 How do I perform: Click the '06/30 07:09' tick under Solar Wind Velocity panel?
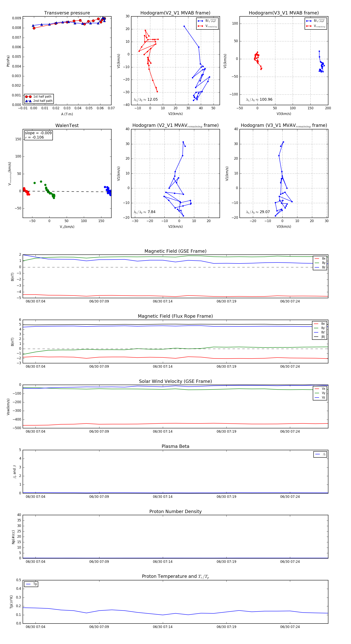pyautogui.click(x=99, y=431)
